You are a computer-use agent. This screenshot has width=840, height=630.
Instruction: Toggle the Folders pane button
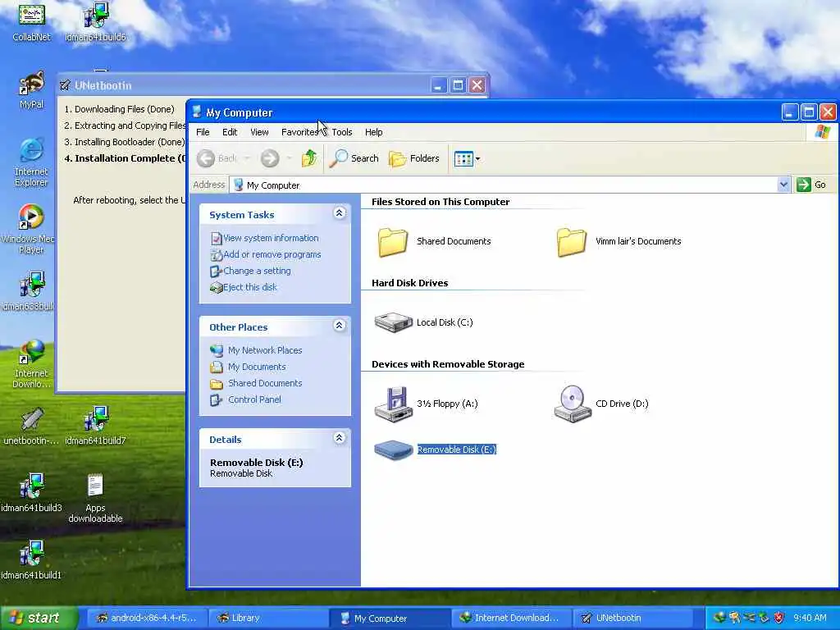point(414,158)
